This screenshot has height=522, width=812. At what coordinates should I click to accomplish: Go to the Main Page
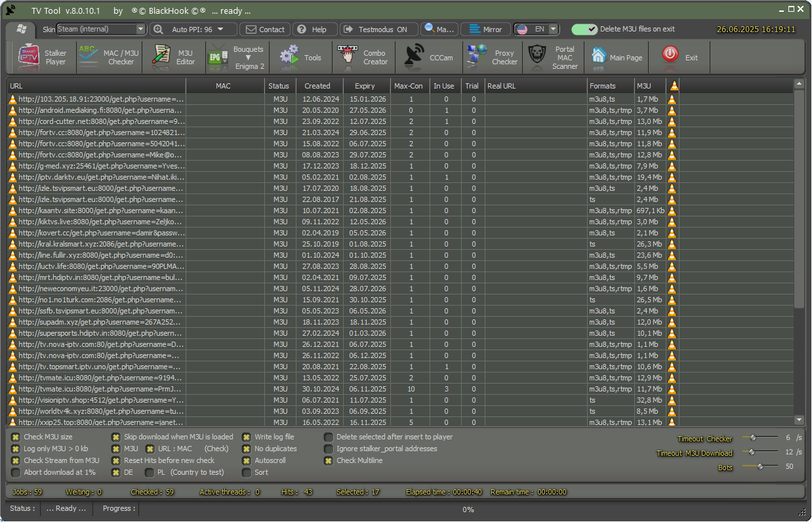(x=617, y=58)
